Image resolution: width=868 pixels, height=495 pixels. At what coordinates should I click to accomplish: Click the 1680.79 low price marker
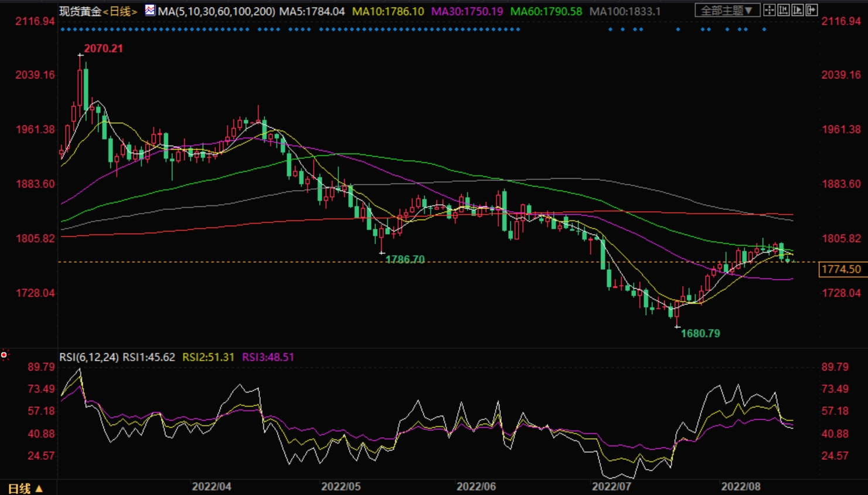700,334
